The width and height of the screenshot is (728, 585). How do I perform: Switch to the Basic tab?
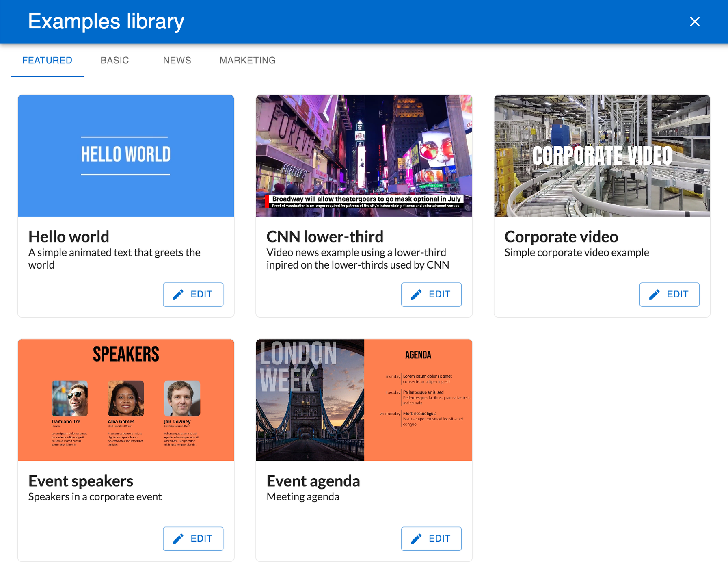[114, 61]
